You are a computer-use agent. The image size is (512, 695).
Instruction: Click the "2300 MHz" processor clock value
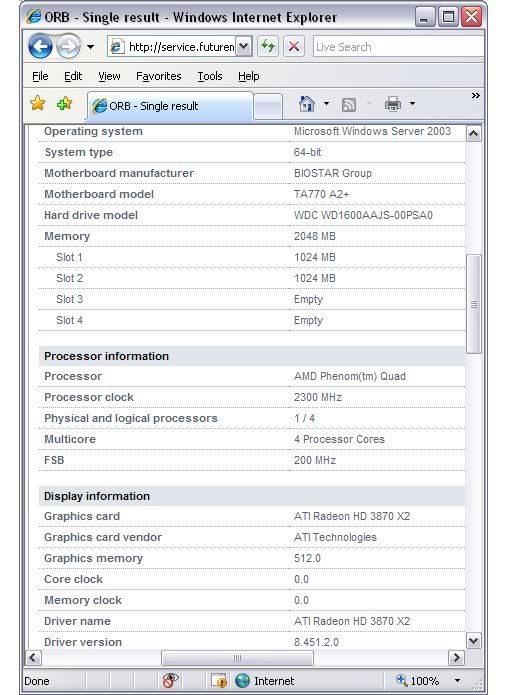pyautogui.click(x=318, y=397)
